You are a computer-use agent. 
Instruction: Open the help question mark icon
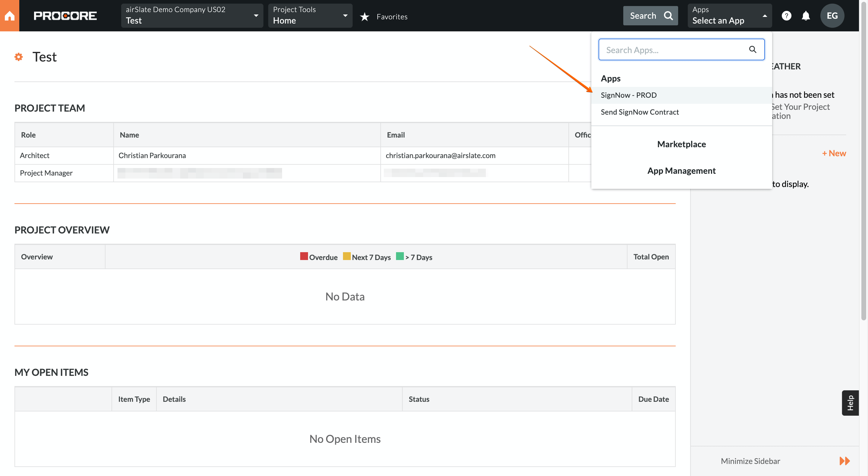coord(786,16)
